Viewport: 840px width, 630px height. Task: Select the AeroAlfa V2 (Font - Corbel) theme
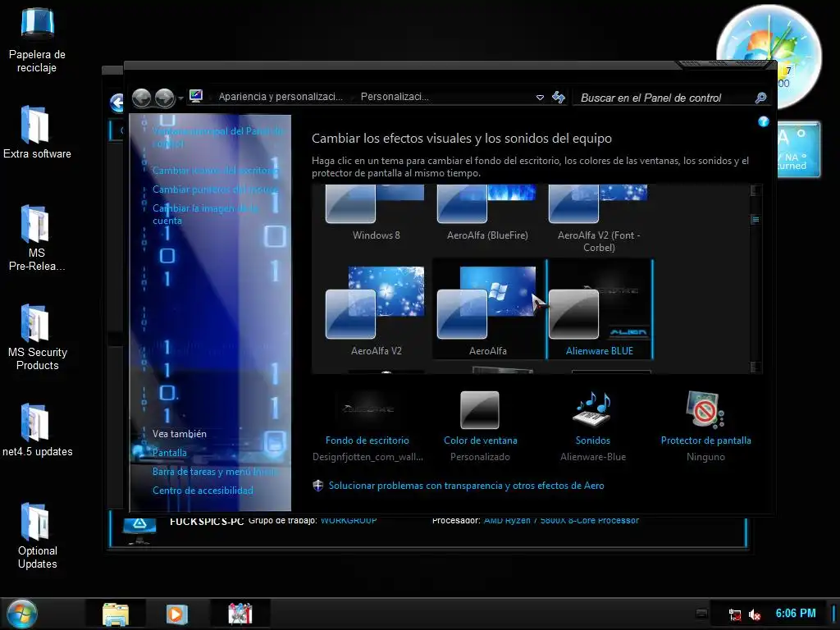tap(599, 218)
